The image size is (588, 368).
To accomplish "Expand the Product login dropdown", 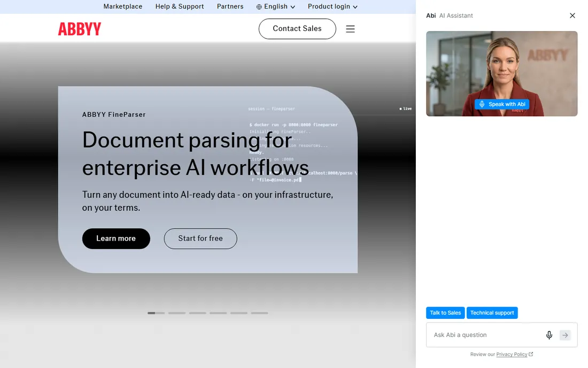I will [x=332, y=7].
